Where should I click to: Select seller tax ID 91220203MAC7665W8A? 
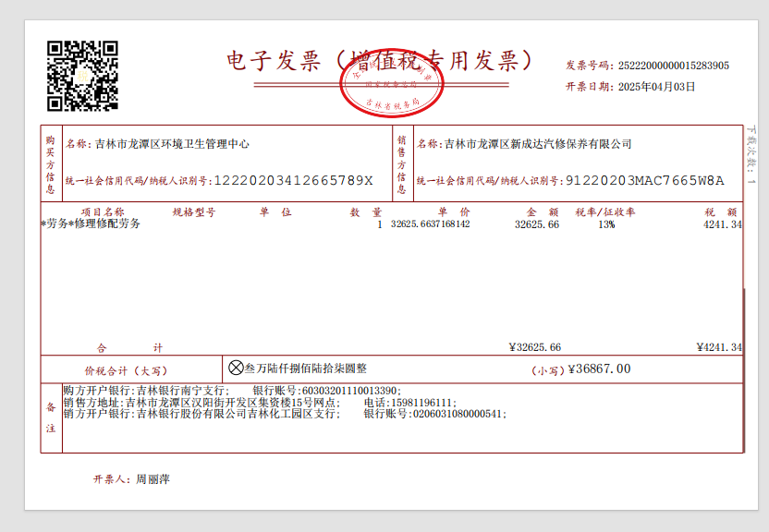point(644,181)
